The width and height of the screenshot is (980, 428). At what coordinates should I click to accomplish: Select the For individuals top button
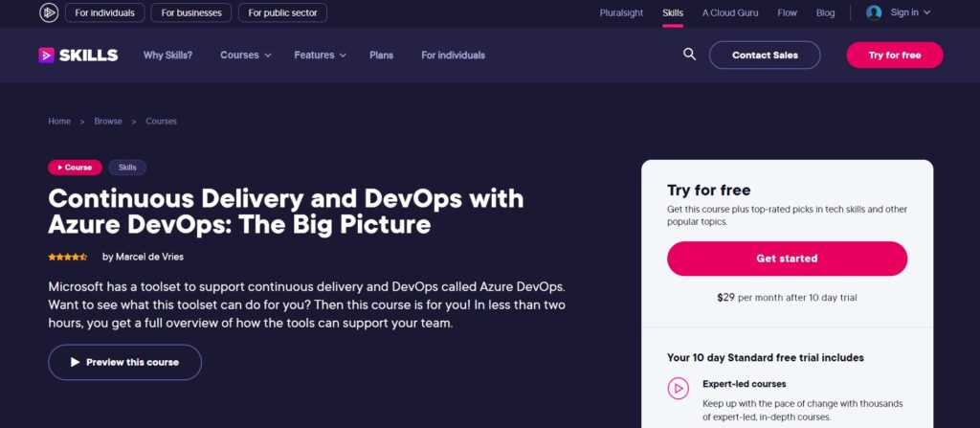[x=105, y=12]
